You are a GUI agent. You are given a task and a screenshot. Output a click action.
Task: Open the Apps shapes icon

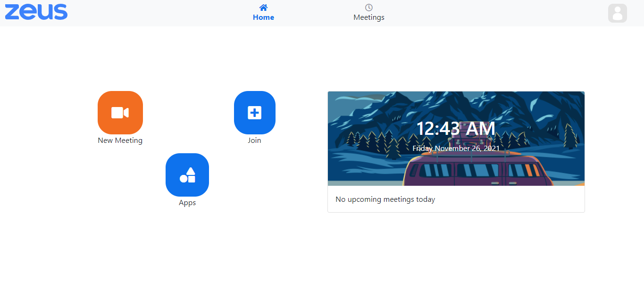[x=187, y=175]
